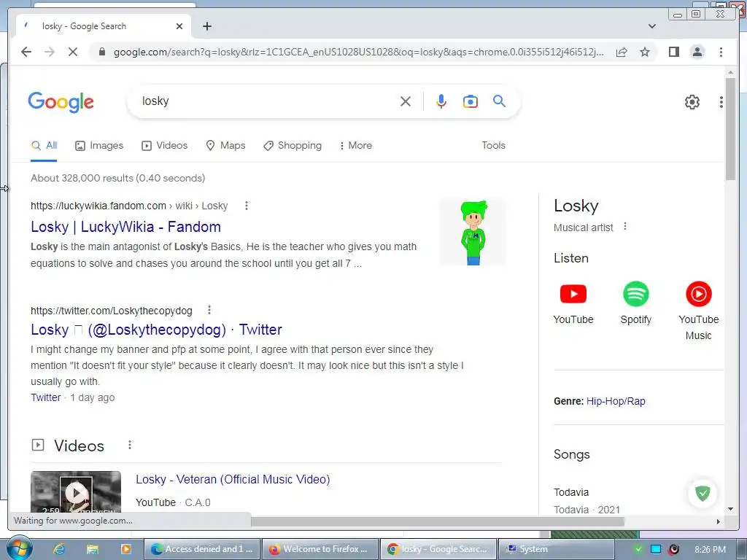This screenshot has width=747, height=560.
Task: Open options for Videos section
Action: [130, 446]
